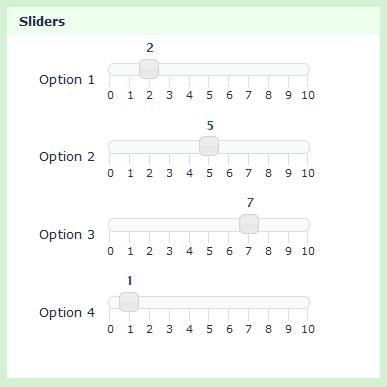Click the Option 2 slider handle
Image resolution: width=387 pixels, height=387 pixels.
(209, 146)
